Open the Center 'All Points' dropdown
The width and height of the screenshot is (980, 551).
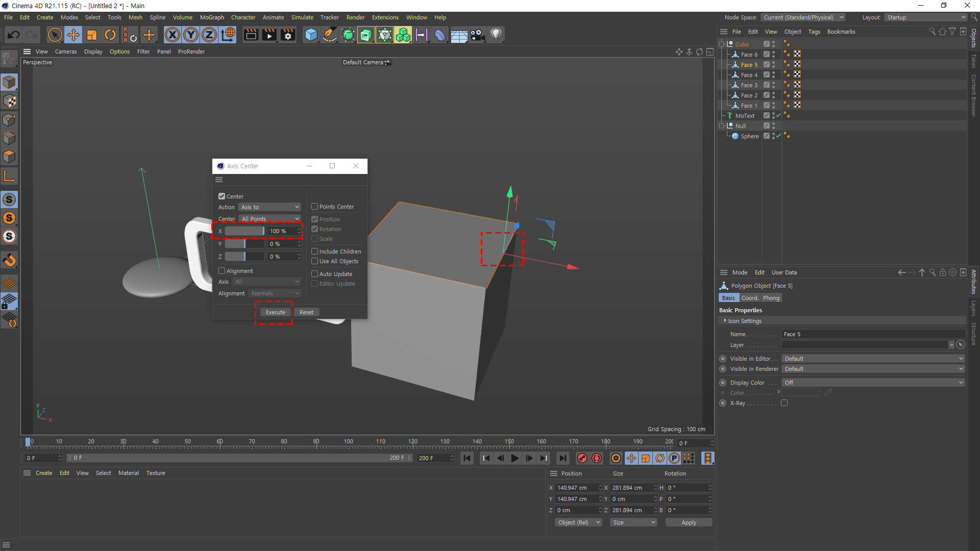pos(270,219)
